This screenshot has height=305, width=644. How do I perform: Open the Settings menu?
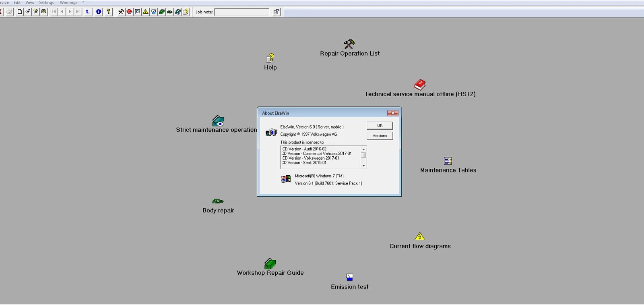pyautogui.click(x=46, y=2)
